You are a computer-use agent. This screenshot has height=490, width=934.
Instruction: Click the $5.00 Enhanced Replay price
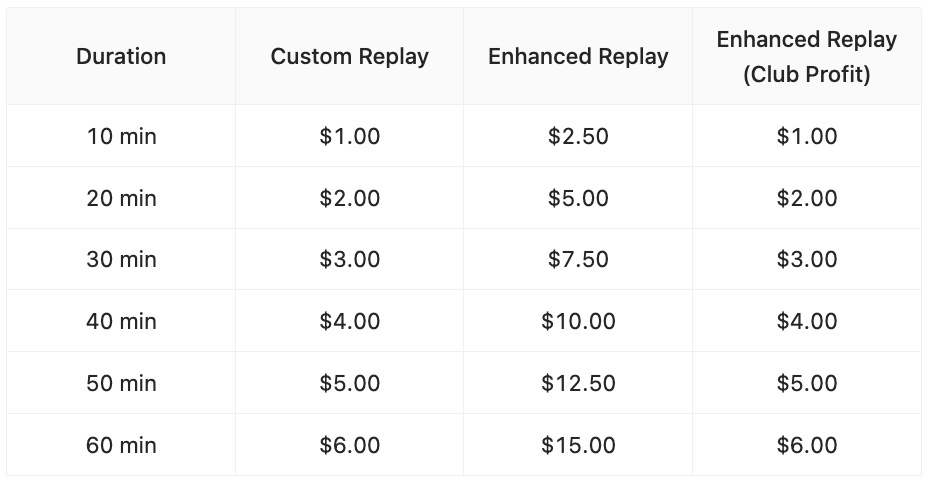click(x=578, y=198)
